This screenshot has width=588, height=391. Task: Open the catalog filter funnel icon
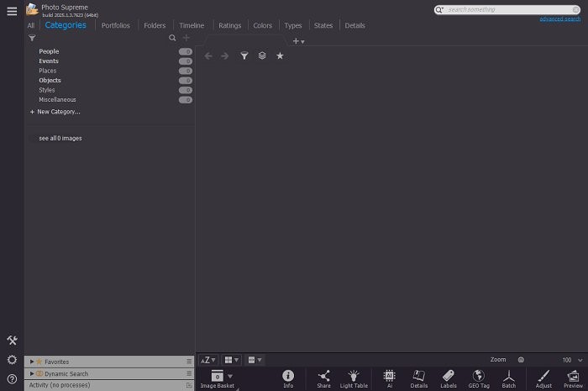click(x=32, y=38)
